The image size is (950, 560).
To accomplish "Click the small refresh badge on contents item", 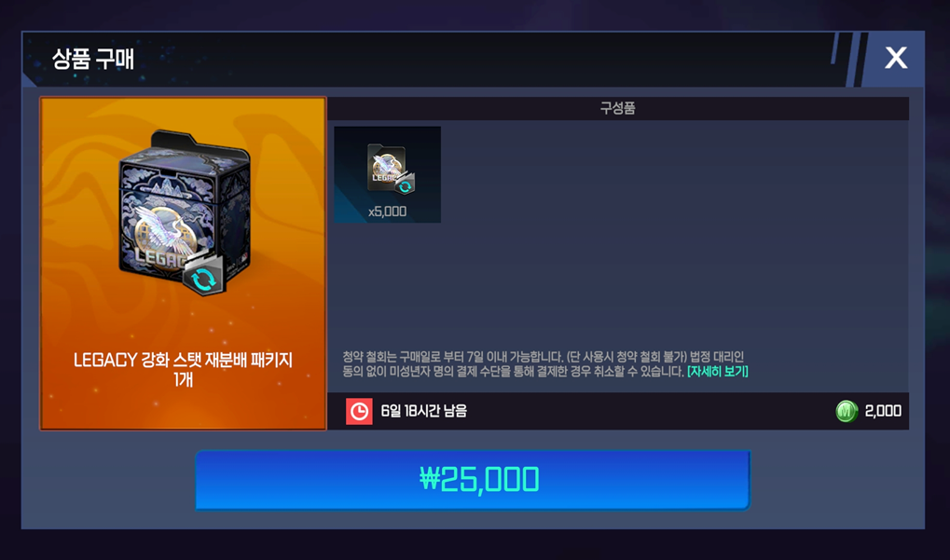I will pos(405,185).
